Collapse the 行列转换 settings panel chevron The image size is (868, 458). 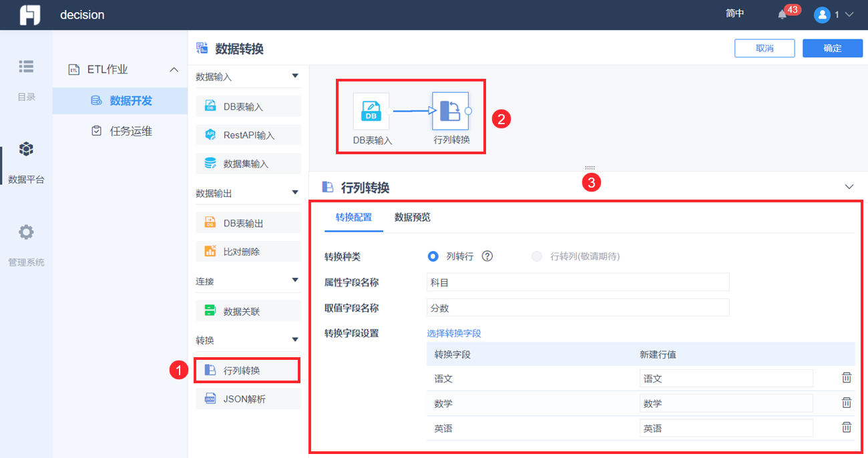pyautogui.click(x=849, y=187)
